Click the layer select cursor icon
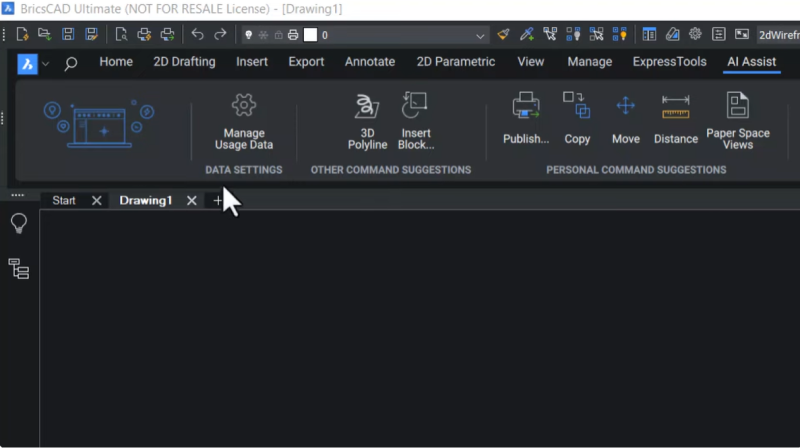Image resolution: width=800 pixels, height=448 pixels. [x=550, y=35]
